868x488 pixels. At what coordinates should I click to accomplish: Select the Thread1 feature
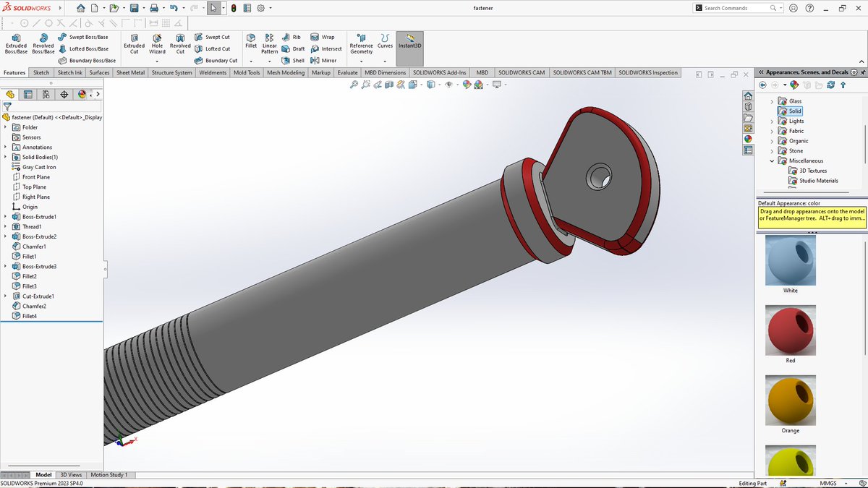[x=26, y=226]
